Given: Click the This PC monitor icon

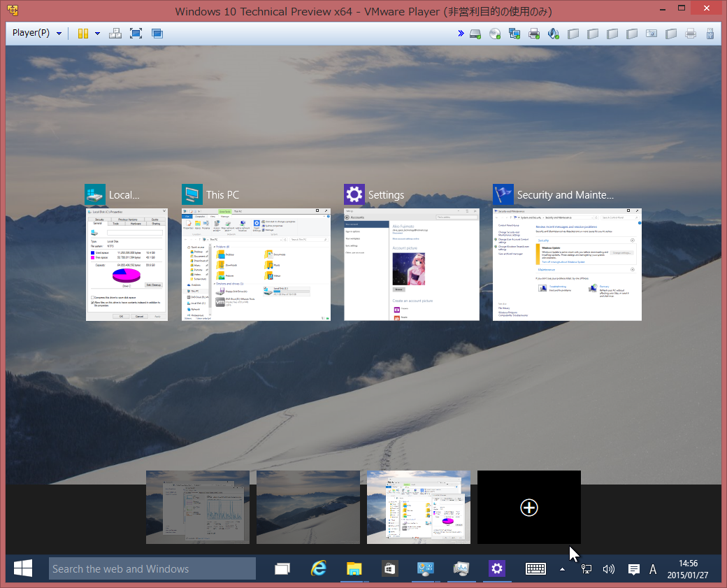Looking at the screenshot, I should (x=192, y=194).
